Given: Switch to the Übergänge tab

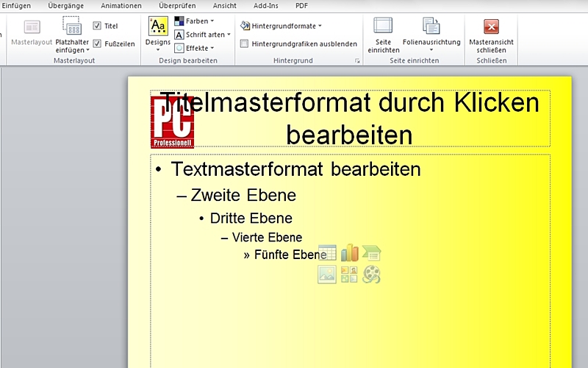Looking at the screenshot, I should (66, 6).
